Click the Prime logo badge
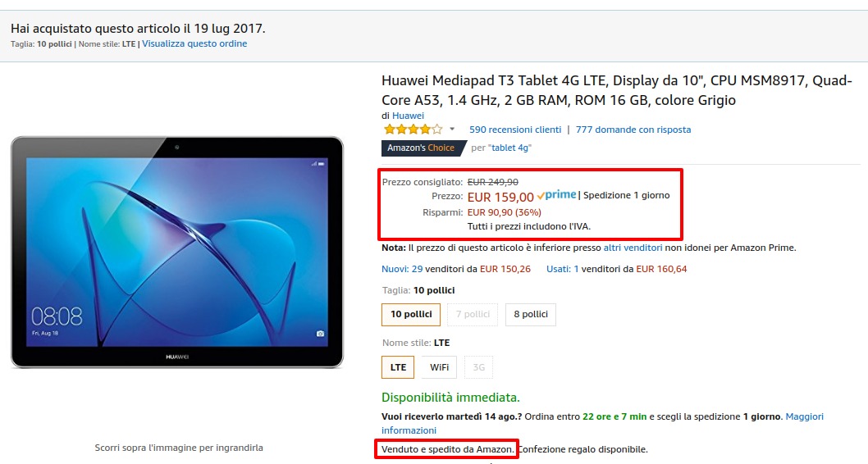Image resolution: width=868 pixels, height=464 pixels. [x=556, y=195]
